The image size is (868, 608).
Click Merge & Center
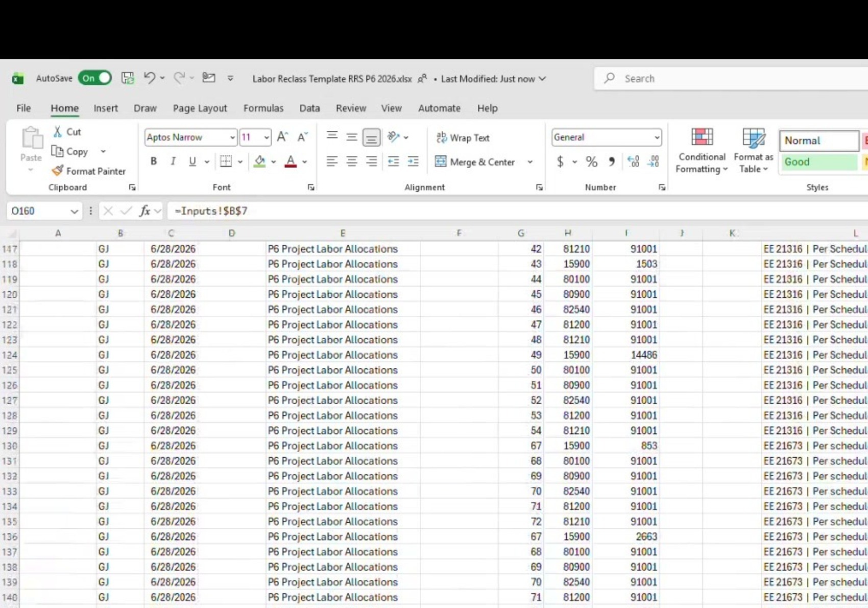tap(475, 162)
